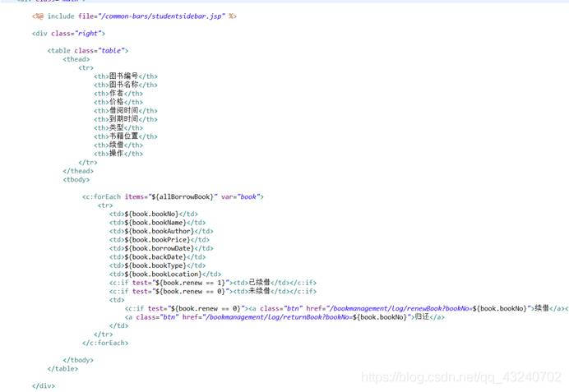Viewport: 569px width, 392px height.
Task: Click the include file studentsidebar.jsp line
Action: [x=134, y=16]
